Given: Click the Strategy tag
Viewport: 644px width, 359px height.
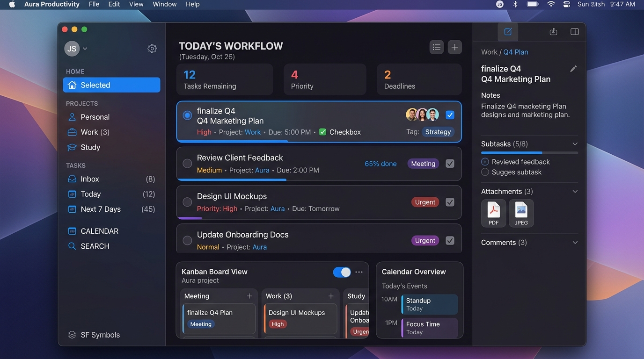Looking at the screenshot, I should 438,132.
